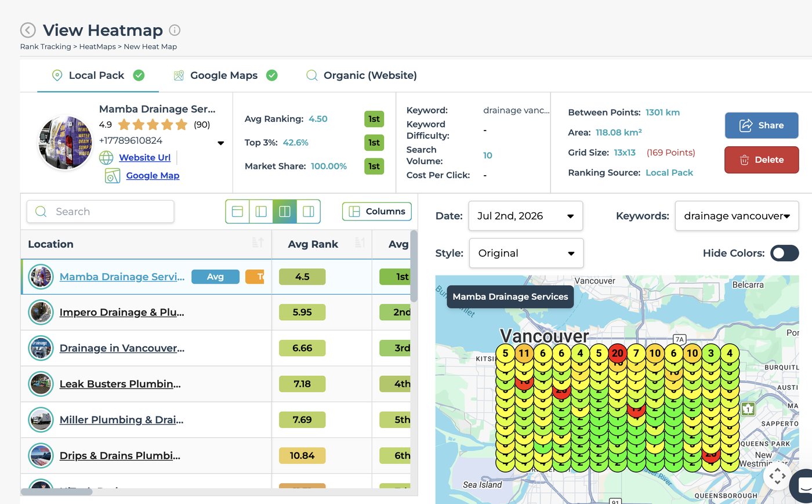Expand the business details caret
This screenshot has width=812, height=504.
pos(220,143)
